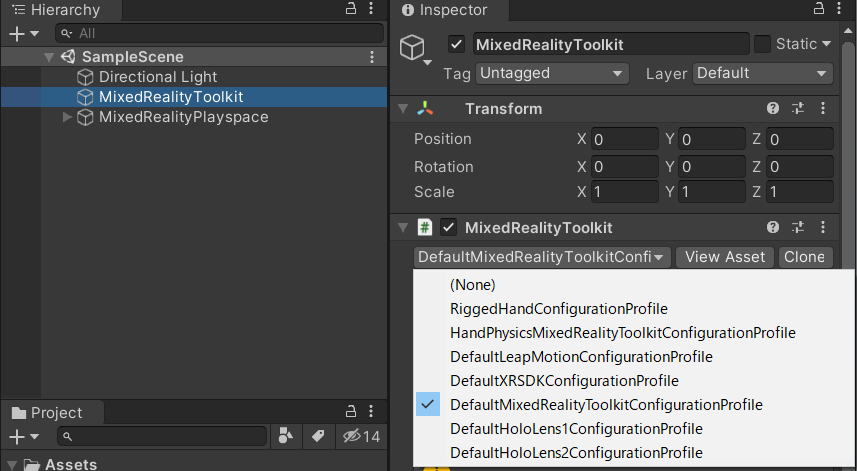
Task: Choose DefaultLeapMotionConfigurationProfile
Action: tap(635, 357)
